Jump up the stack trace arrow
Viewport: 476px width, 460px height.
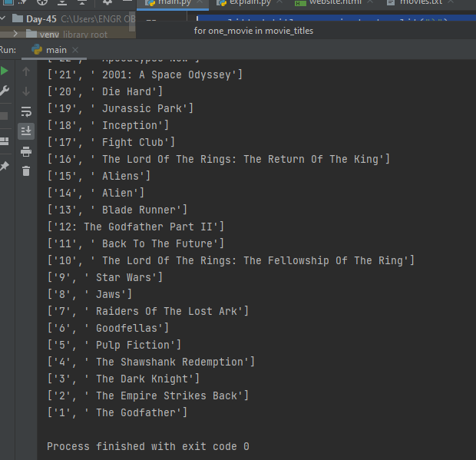[26, 71]
